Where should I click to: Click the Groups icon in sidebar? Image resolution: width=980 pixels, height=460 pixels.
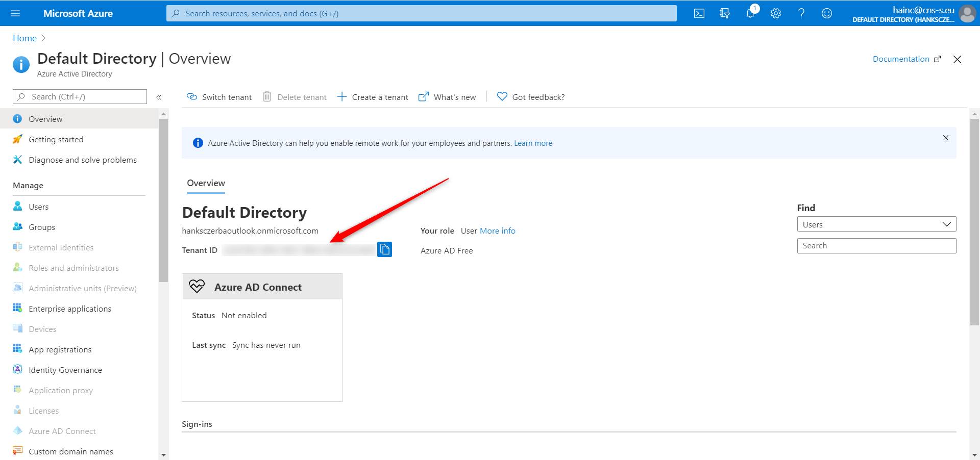tap(17, 226)
